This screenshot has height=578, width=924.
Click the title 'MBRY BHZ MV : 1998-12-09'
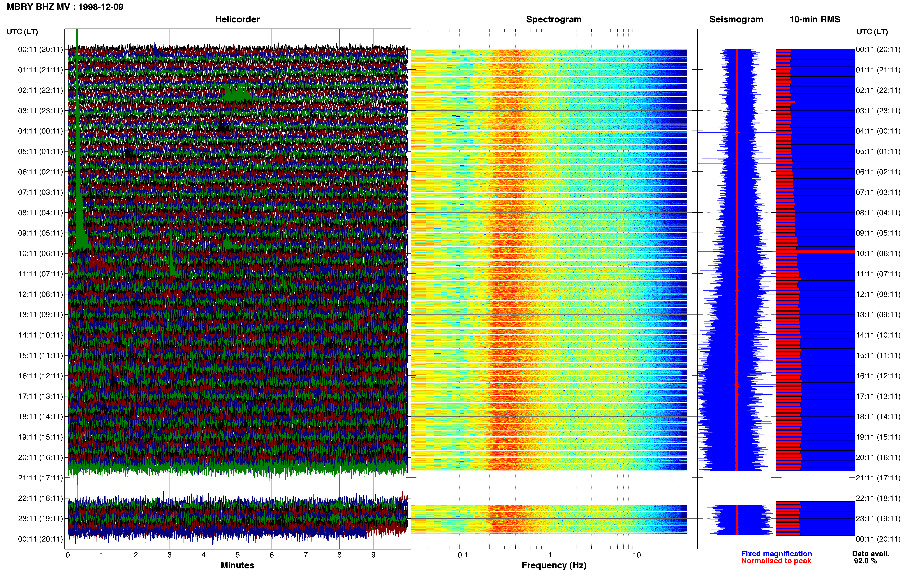(65, 7)
